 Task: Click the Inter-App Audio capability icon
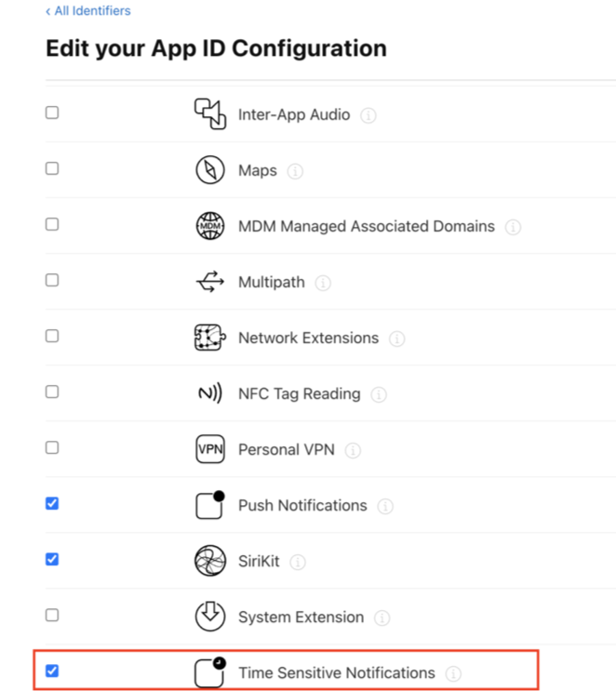(209, 114)
